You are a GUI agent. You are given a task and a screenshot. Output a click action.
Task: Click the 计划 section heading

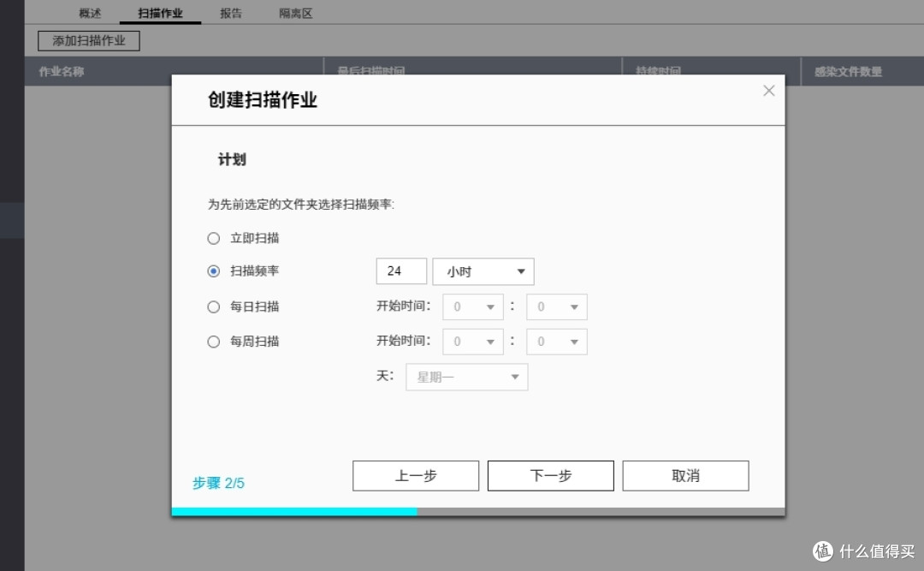click(x=232, y=159)
